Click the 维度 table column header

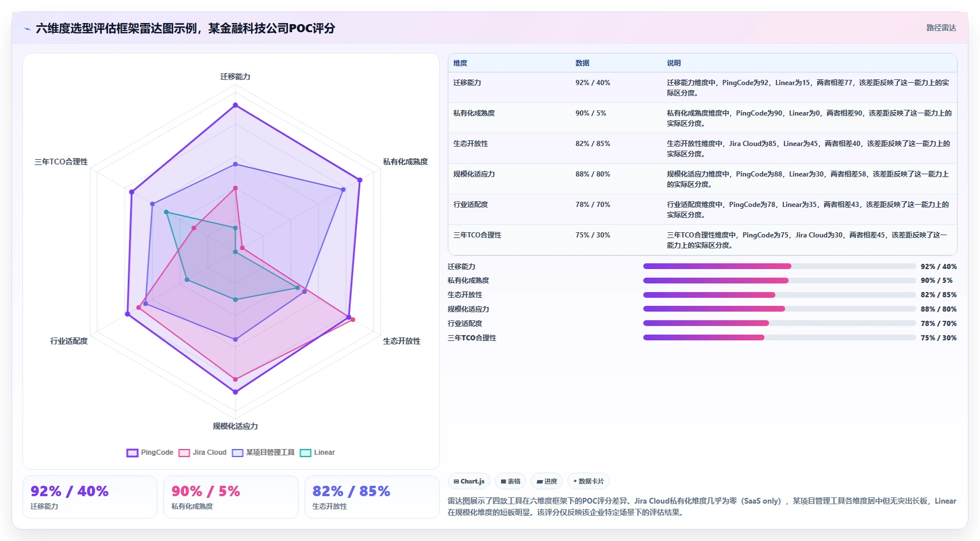460,63
